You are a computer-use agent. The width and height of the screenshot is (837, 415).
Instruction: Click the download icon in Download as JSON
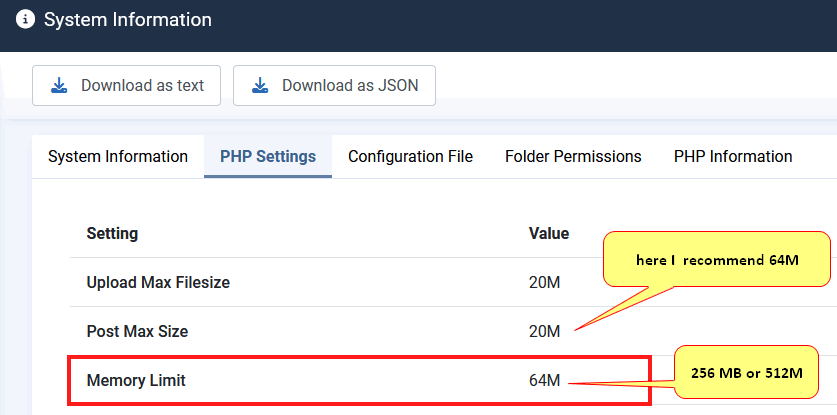[261, 86]
